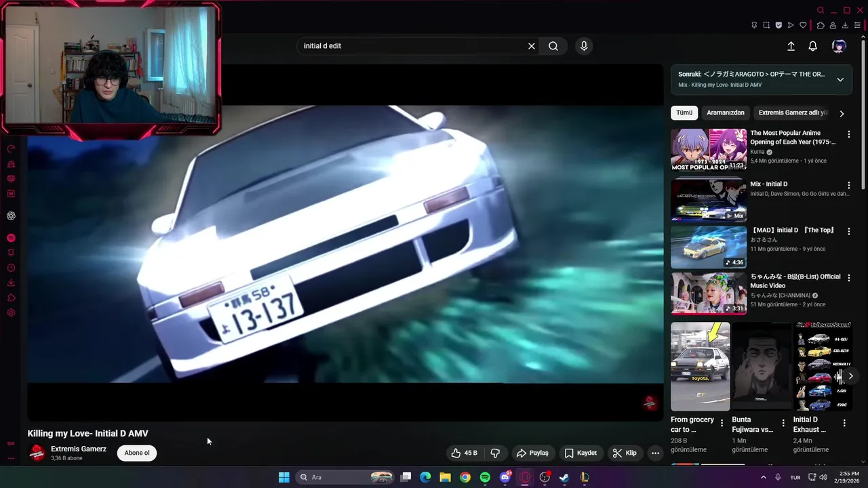Open options menu for Most Popular Anime Opening

click(848, 135)
